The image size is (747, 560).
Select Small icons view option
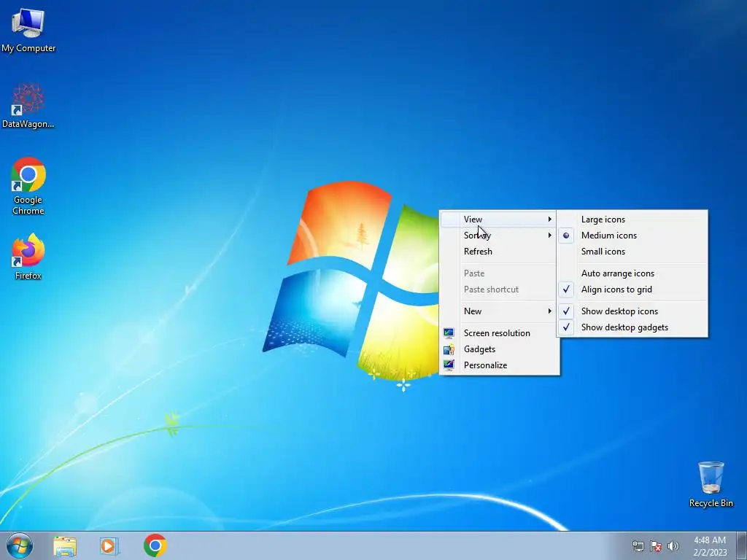point(632,252)
